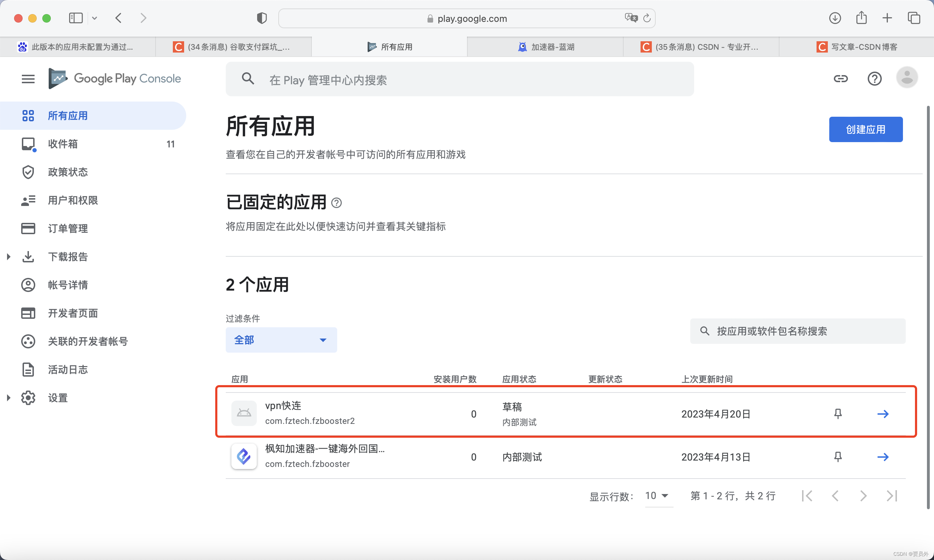The image size is (934, 560).
Task: Go to first page of results
Action: point(807,496)
